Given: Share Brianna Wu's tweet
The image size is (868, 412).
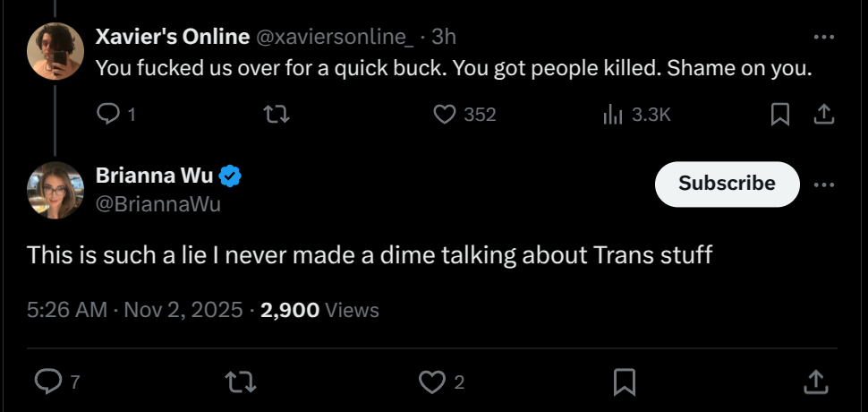Looking at the screenshot, I should (x=814, y=382).
